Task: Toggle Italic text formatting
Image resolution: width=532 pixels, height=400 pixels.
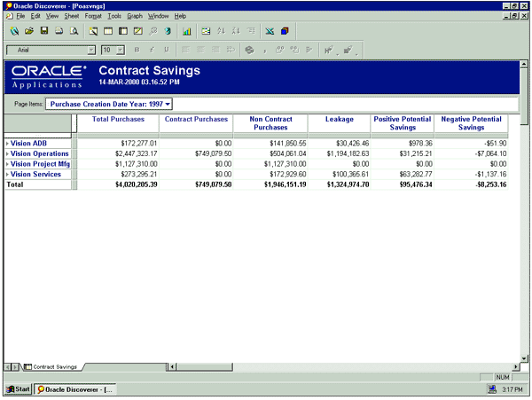Action: (x=152, y=50)
